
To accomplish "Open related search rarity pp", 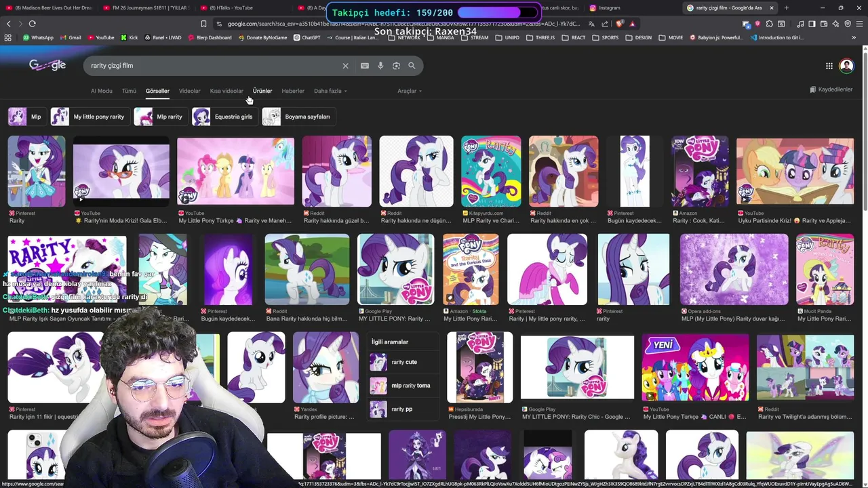I will point(403,409).
